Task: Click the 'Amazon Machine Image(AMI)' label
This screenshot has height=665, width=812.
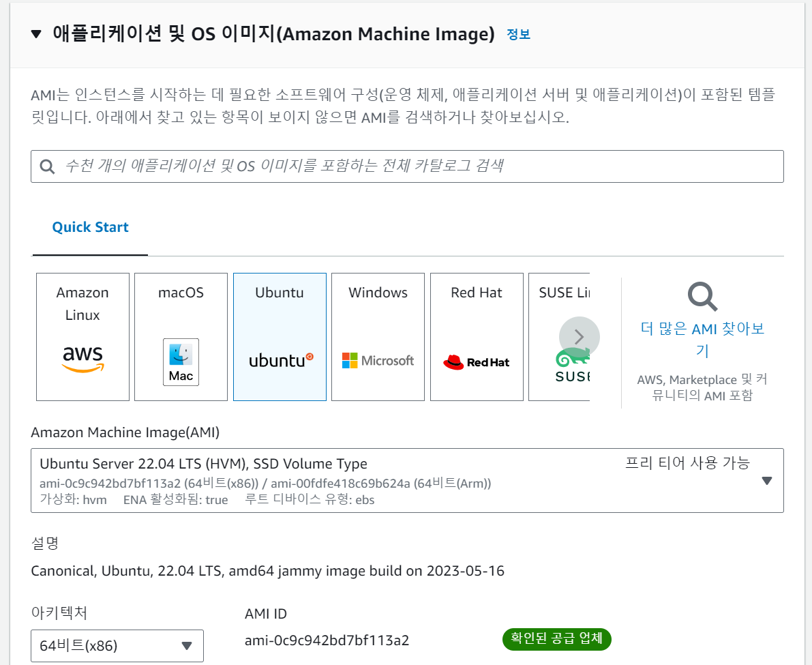Action: pos(125,432)
